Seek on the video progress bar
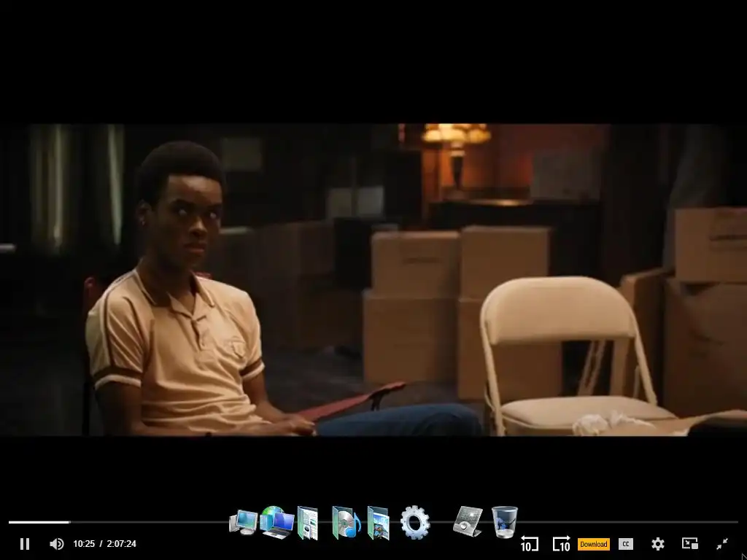Viewport: 747px width, 560px height. (373, 522)
